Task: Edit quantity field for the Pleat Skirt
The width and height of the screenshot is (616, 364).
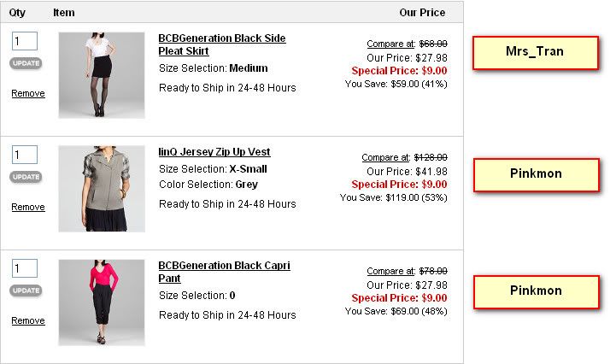Action: pyautogui.click(x=25, y=41)
